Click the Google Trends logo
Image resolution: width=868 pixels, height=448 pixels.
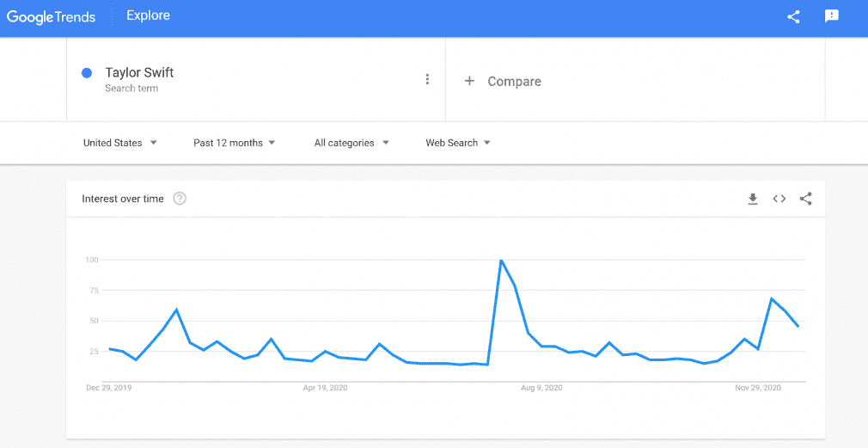(51, 16)
